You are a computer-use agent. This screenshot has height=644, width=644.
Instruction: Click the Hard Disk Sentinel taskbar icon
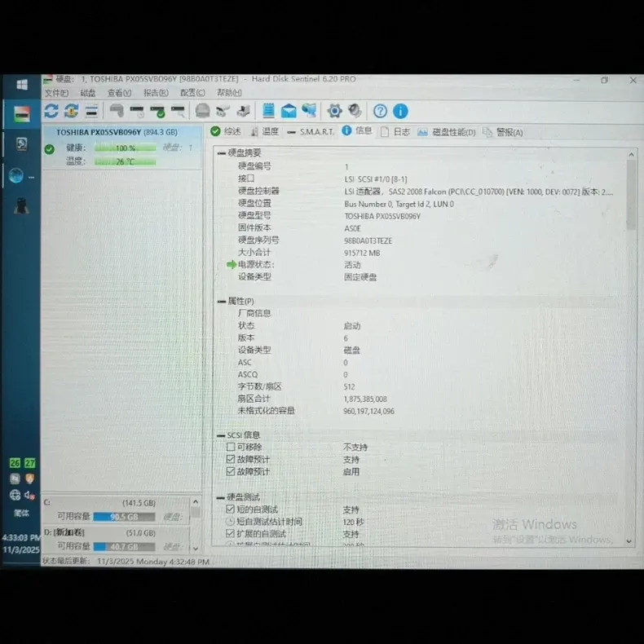22,114
